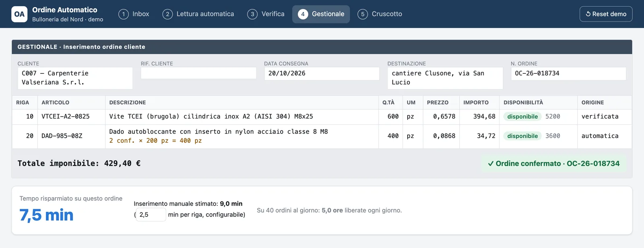
Task: Click quantity 400 in row 20
Action: coord(393,136)
